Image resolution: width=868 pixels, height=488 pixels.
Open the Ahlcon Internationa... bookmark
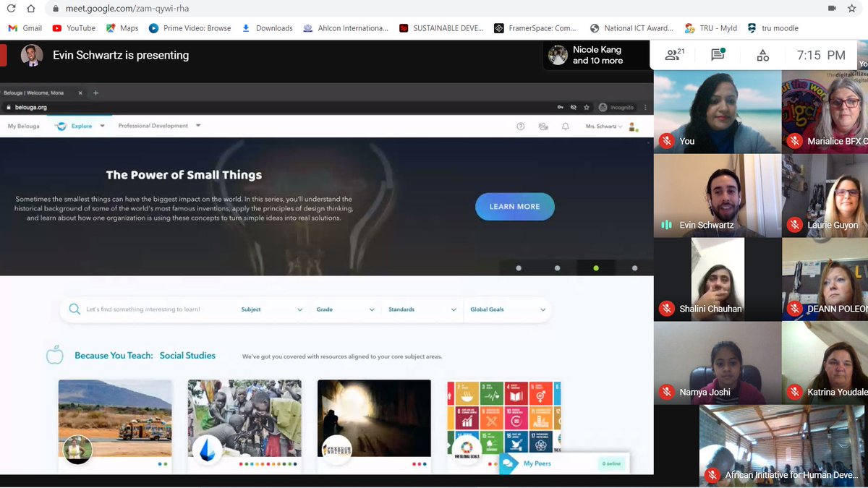(x=345, y=28)
